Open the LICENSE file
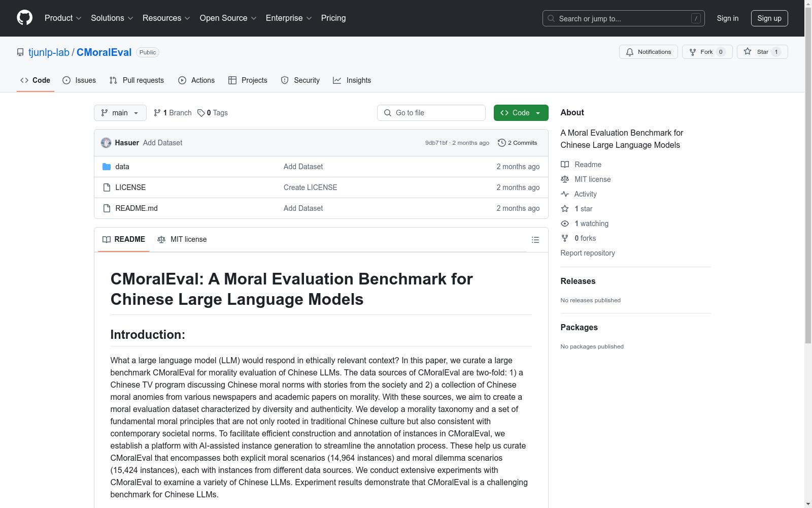The width and height of the screenshot is (812, 508). pyautogui.click(x=130, y=187)
